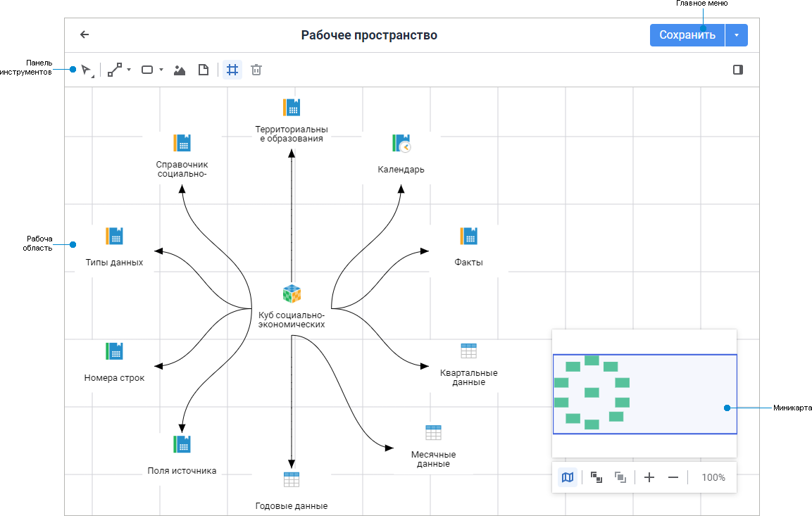Toggle the minimap visibility button
This screenshot has height=516, width=812.
568,477
